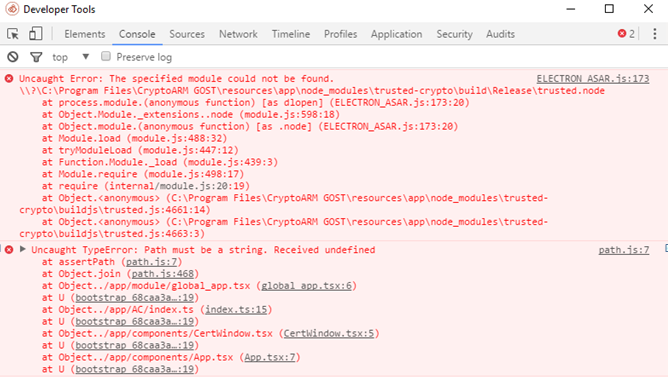Click the Developer Tools app logo
The width and height of the screenshot is (668, 377).
[x=12, y=9]
